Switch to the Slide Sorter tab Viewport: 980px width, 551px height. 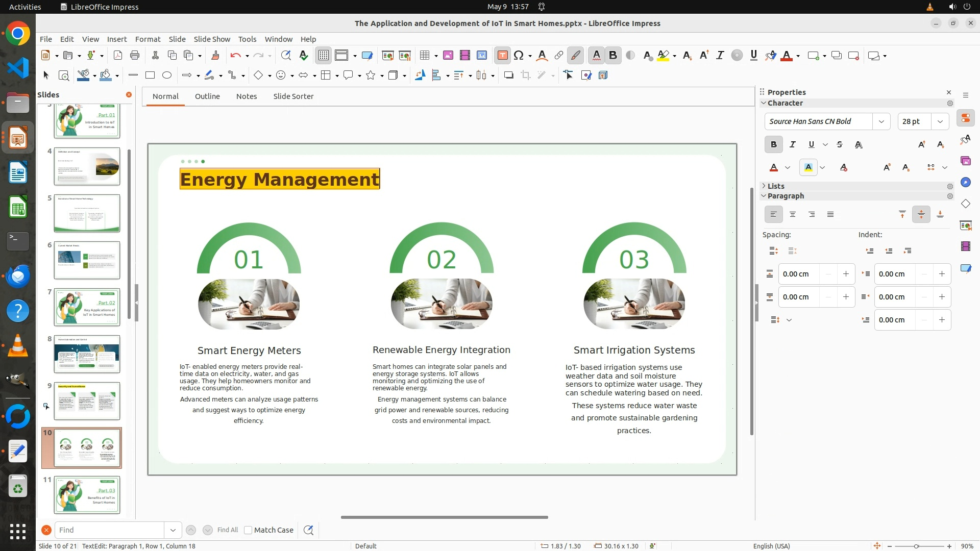tap(293, 96)
